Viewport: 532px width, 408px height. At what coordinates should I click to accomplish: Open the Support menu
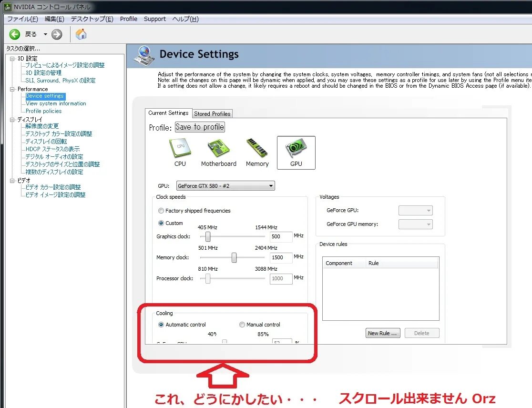[155, 19]
